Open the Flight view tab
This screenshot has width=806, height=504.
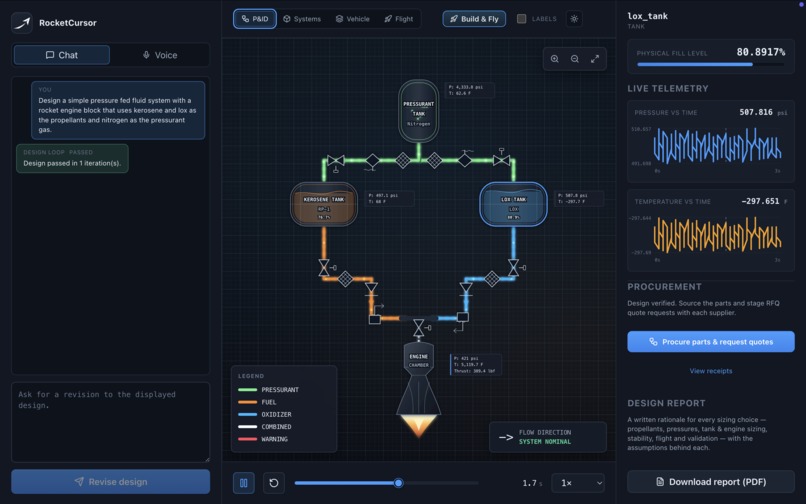click(x=399, y=19)
